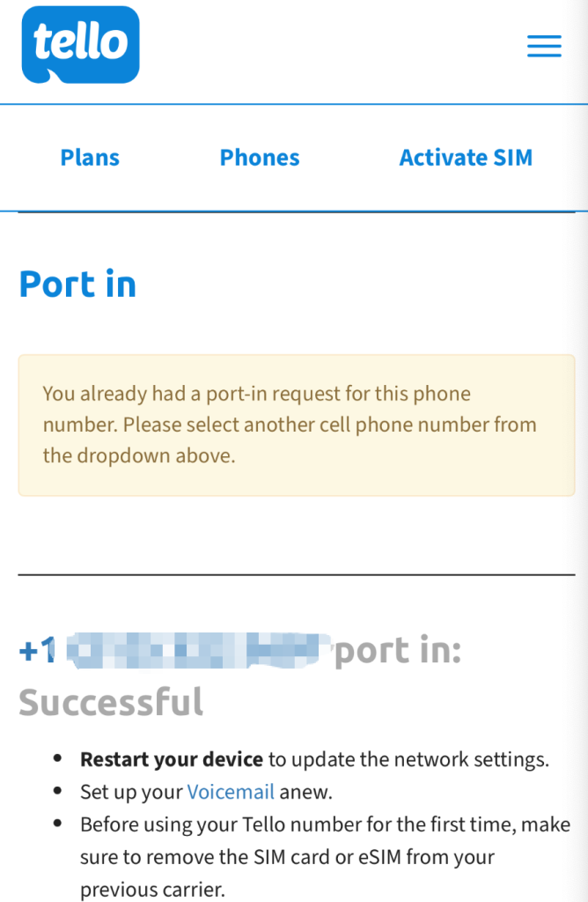Image resolution: width=588 pixels, height=902 pixels.
Task: Click the "Successful" status text
Action: [x=111, y=703]
